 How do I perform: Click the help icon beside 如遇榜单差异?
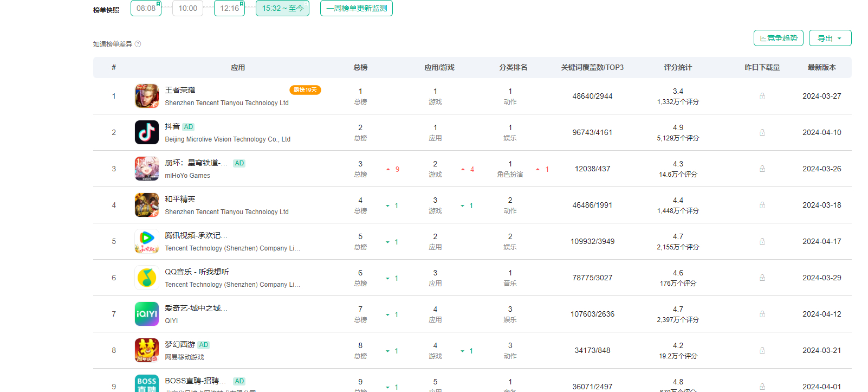[138, 44]
